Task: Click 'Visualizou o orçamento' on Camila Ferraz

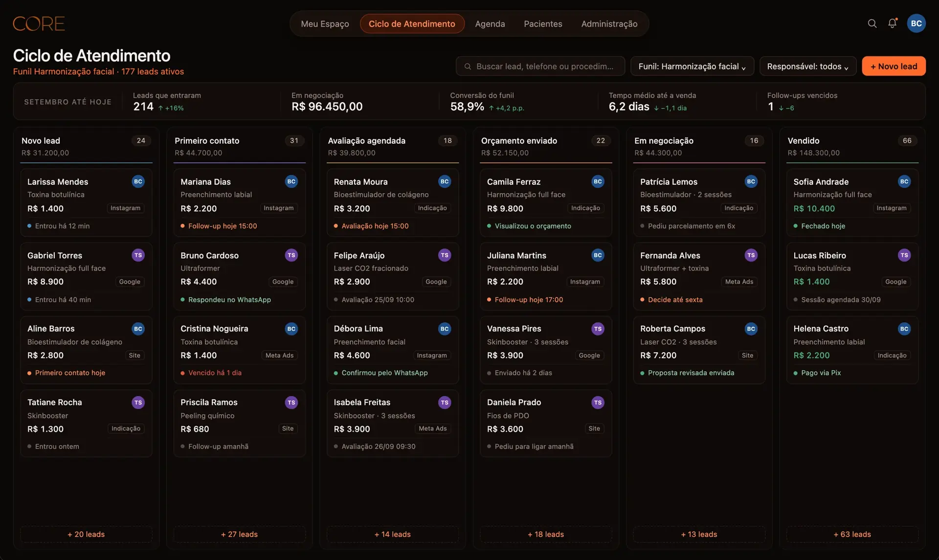Action: click(x=533, y=226)
